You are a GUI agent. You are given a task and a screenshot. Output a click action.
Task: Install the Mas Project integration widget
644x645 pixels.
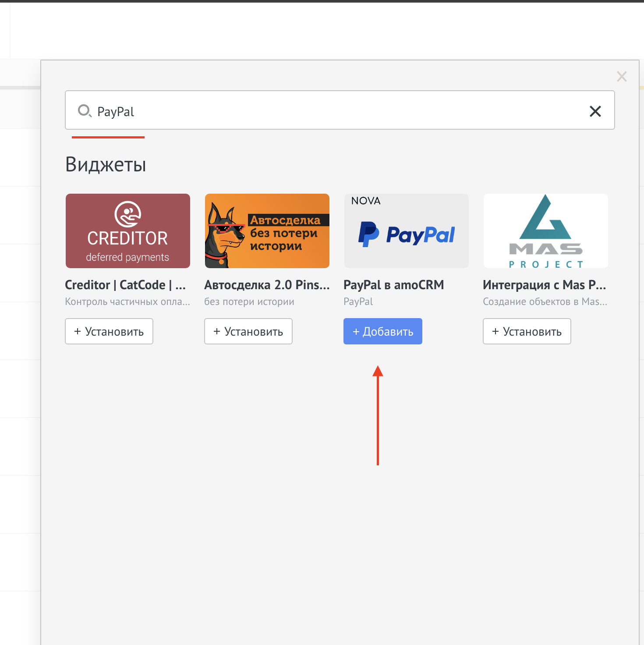pos(527,331)
